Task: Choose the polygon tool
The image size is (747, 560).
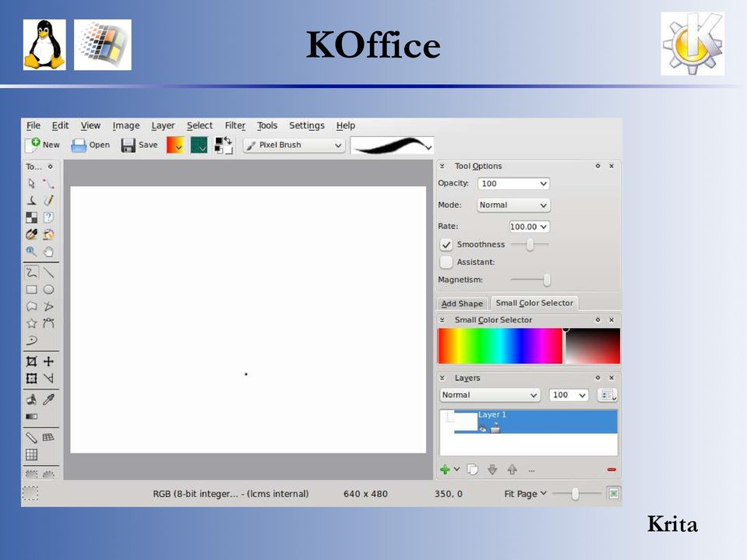Action: tap(31, 306)
